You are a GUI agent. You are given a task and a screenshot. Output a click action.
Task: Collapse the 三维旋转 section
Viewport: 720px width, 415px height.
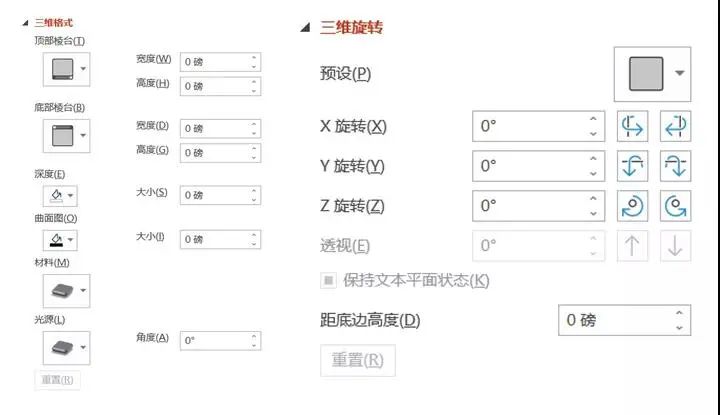pos(305,28)
